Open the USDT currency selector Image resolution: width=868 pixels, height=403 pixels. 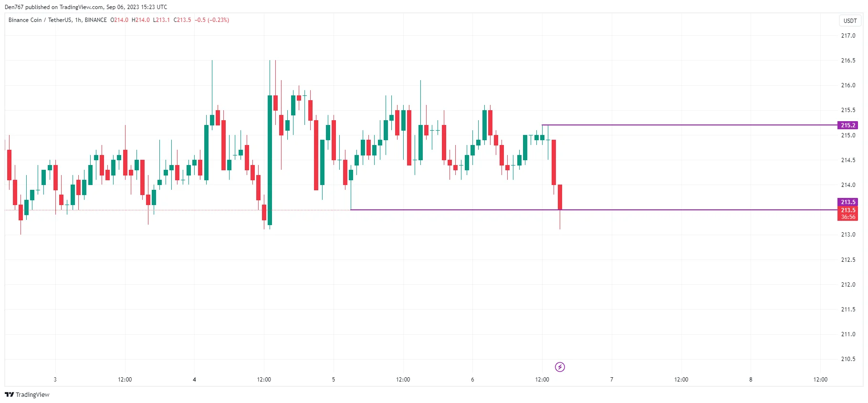pos(850,21)
